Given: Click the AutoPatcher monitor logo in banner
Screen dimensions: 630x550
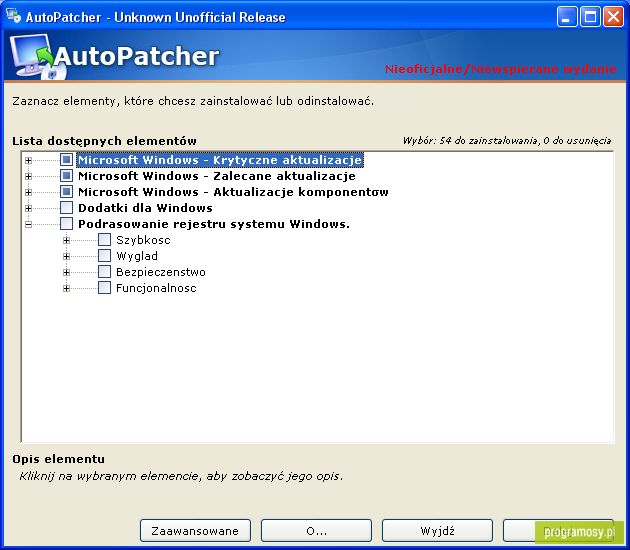Looking at the screenshot, I should 37,57.
